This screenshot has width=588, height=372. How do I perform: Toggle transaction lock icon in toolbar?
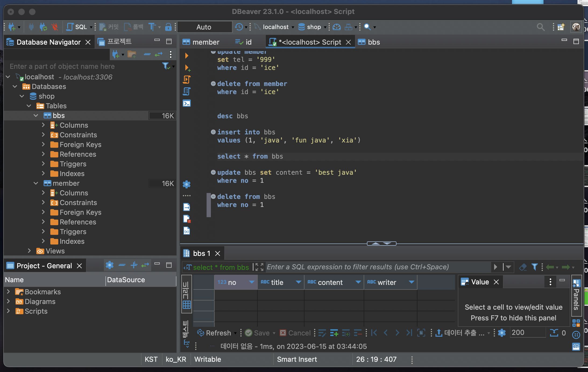pyautogui.click(x=168, y=27)
